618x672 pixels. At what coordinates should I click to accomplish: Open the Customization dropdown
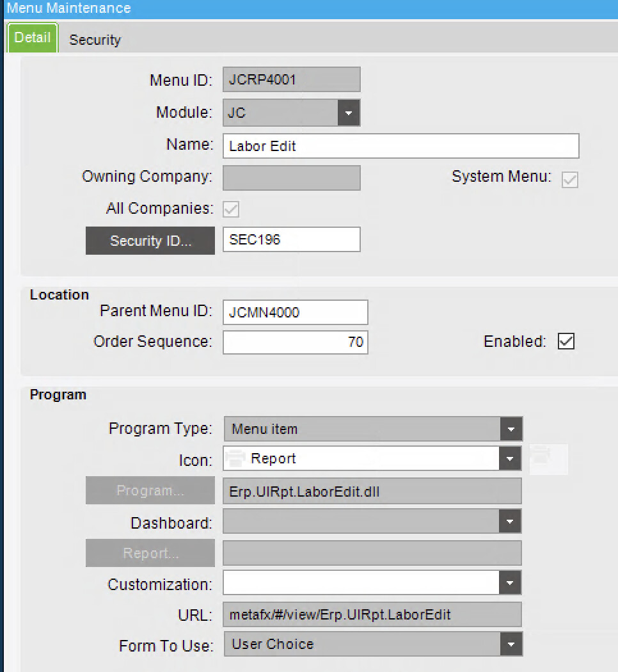(510, 583)
